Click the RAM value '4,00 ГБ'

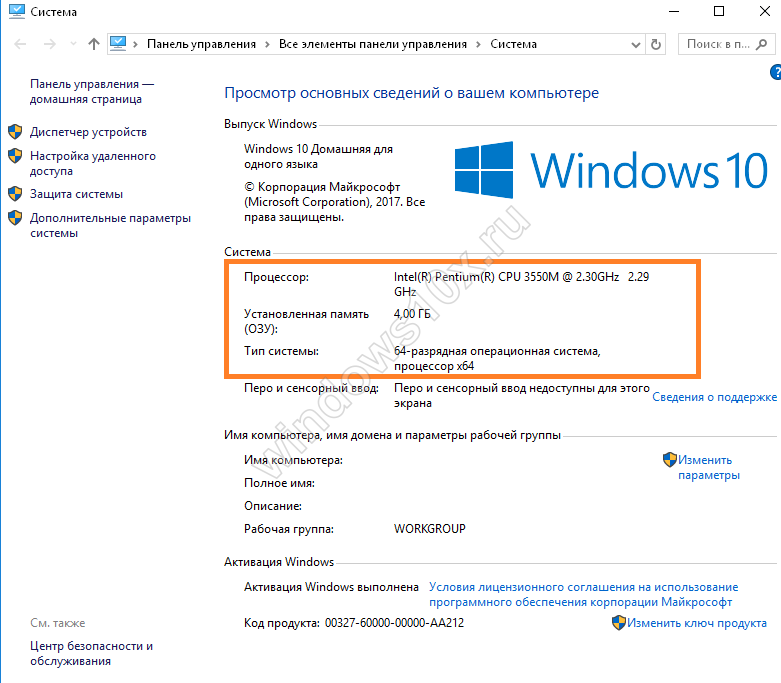coord(412,314)
